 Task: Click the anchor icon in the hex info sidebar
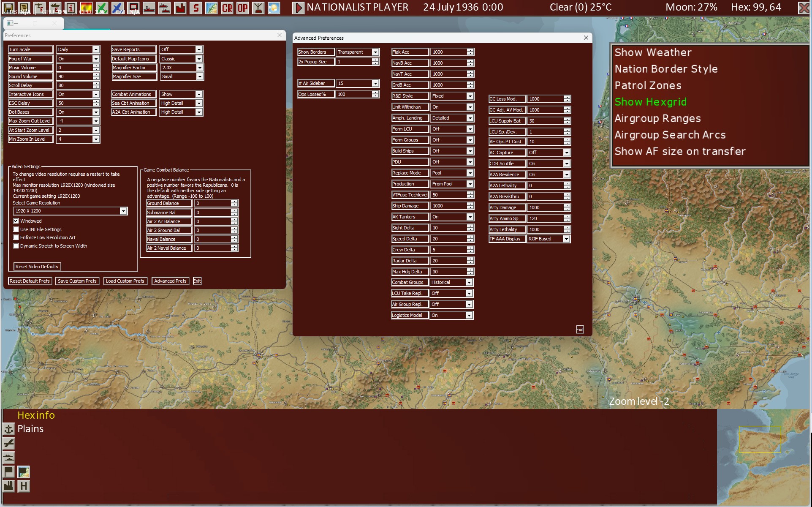pos(8,429)
